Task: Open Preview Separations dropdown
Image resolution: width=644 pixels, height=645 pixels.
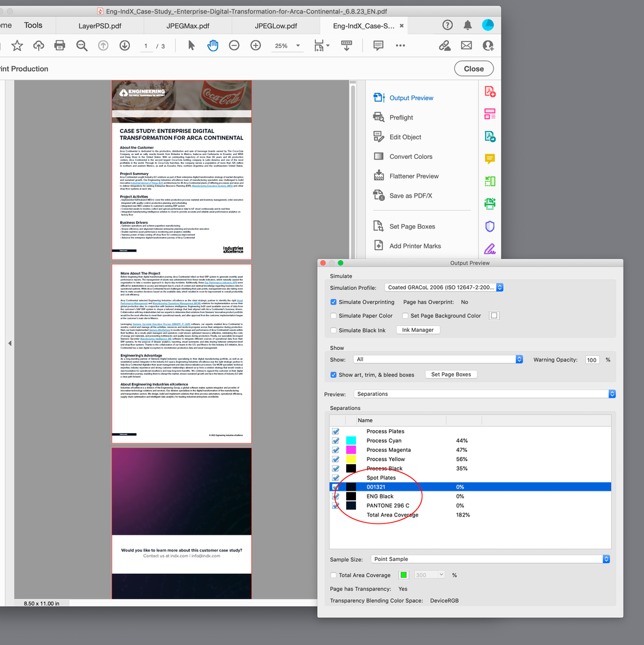Action: 484,394
